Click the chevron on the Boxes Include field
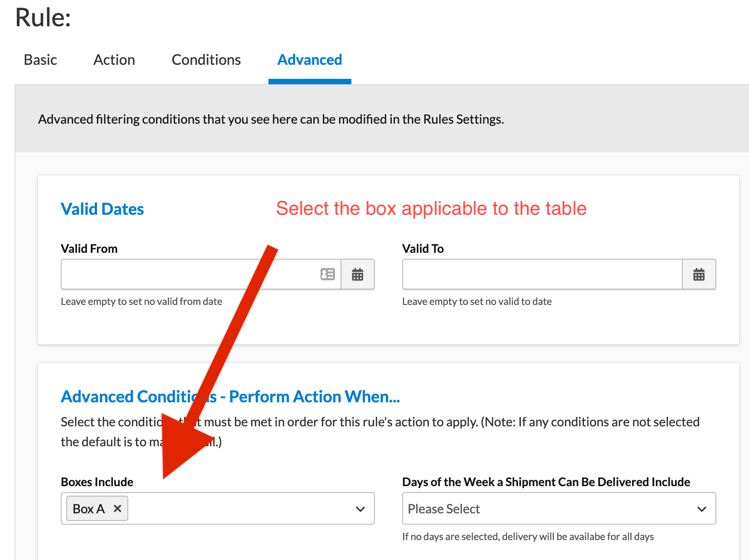Image resolution: width=749 pixels, height=560 pixels. [x=360, y=508]
